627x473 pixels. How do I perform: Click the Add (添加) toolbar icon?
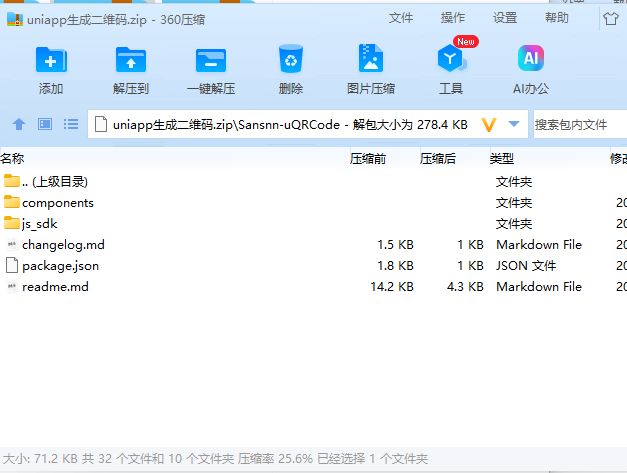[51, 60]
